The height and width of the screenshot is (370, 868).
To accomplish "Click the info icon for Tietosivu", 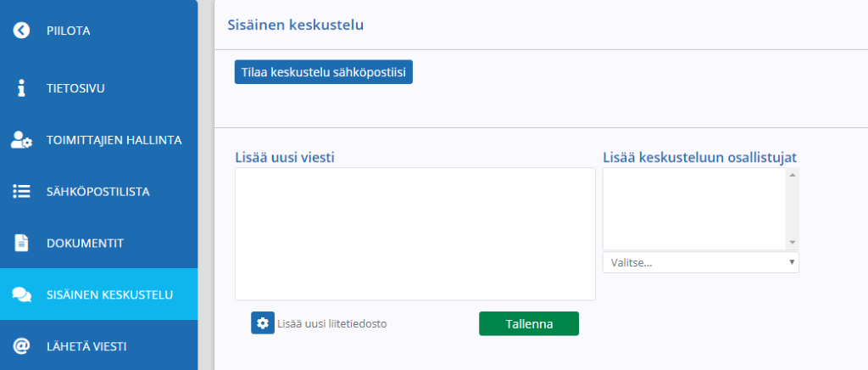I will (x=21, y=88).
